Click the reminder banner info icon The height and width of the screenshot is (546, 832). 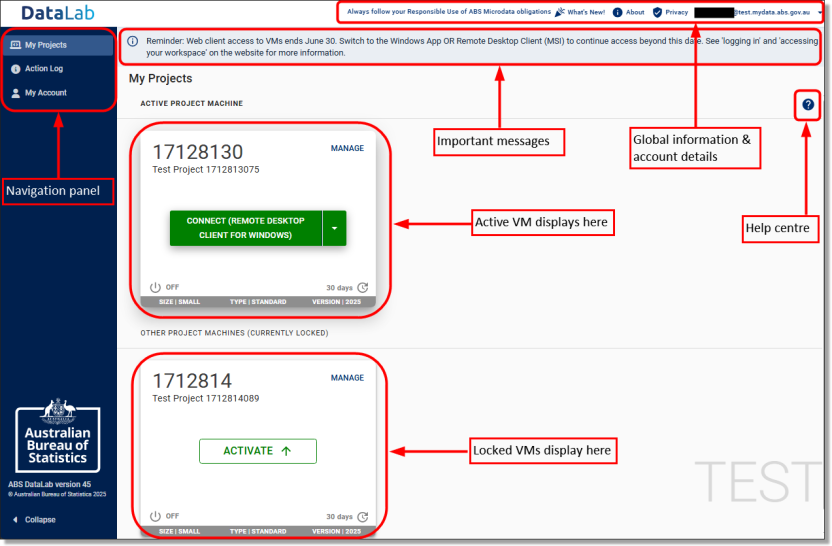tap(133, 41)
